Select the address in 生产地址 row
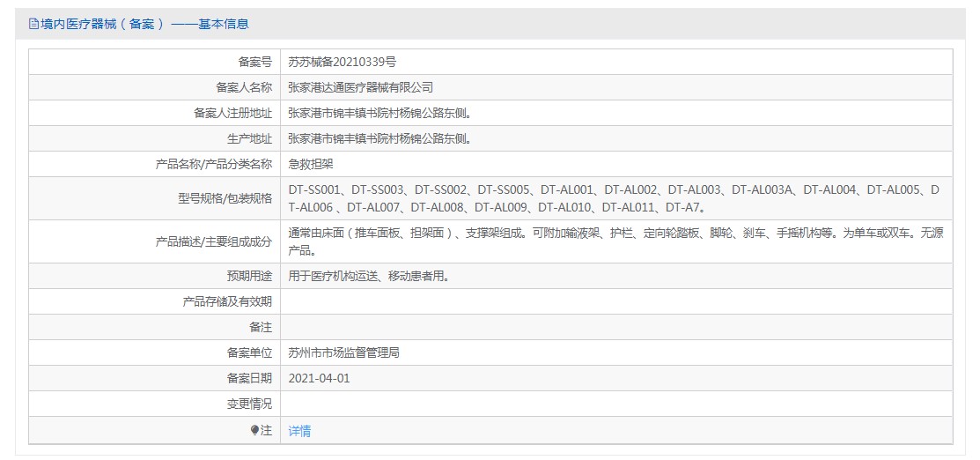 (x=379, y=139)
